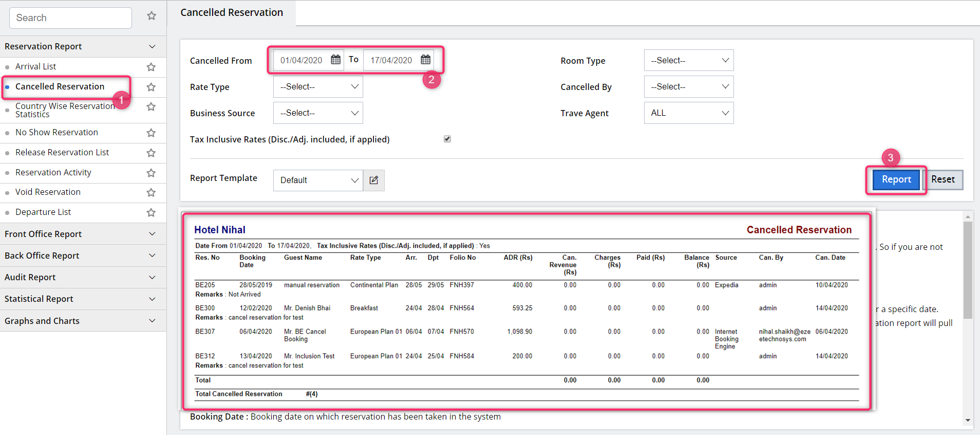
Task: Click the Cancelled From date field
Action: (301, 60)
